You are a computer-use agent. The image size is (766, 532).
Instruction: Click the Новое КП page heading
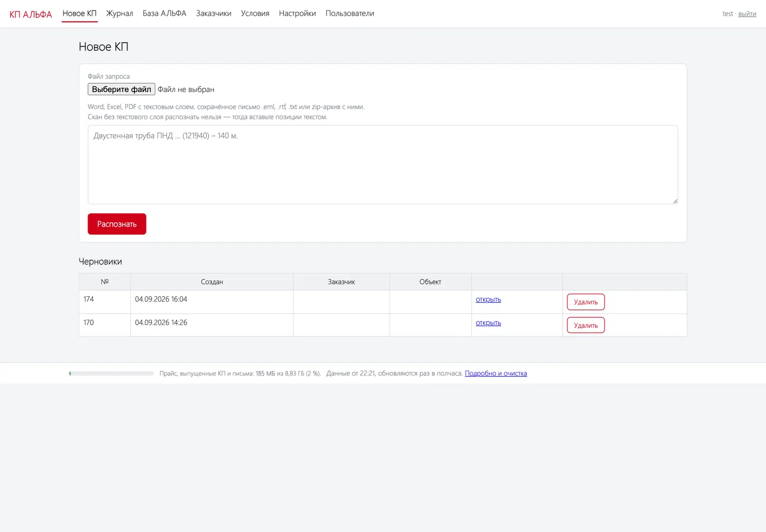click(x=103, y=47)
